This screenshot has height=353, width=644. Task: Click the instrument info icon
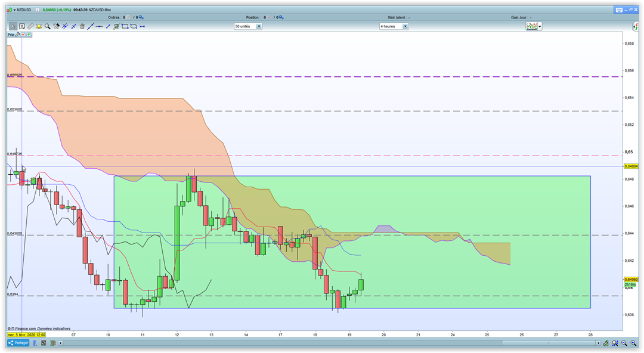point(37,10)
